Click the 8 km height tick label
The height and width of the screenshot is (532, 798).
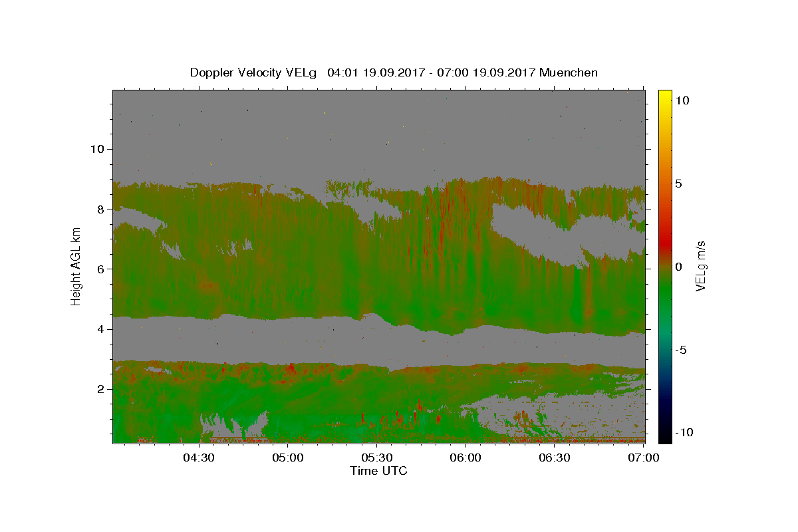click(100, 209)
